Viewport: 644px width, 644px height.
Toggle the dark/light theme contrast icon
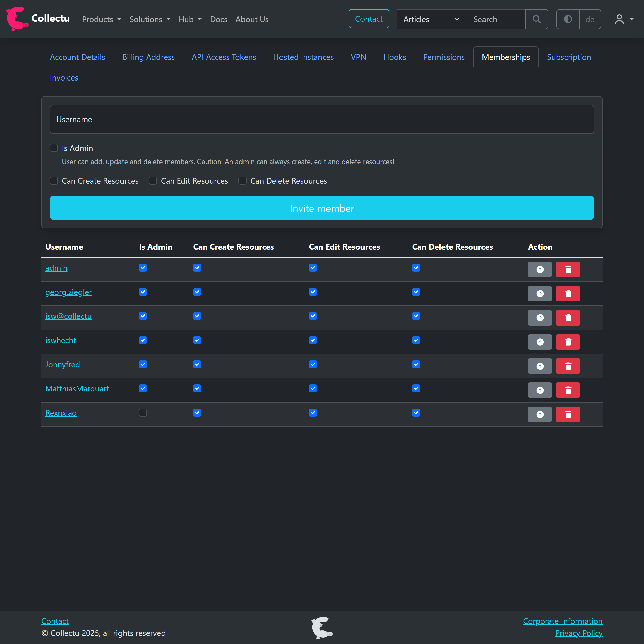[x=568, y=19]
